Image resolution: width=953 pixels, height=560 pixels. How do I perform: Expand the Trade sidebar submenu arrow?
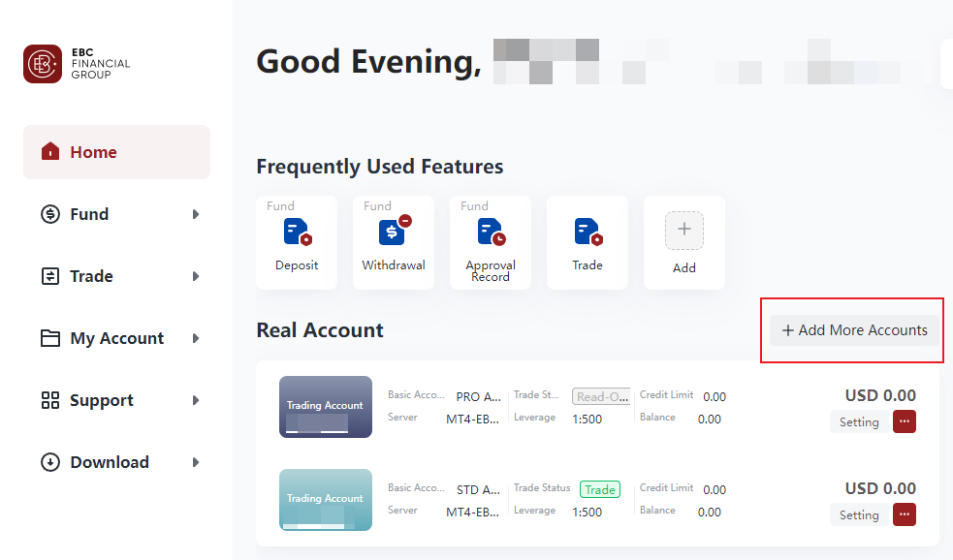[196, 276]
